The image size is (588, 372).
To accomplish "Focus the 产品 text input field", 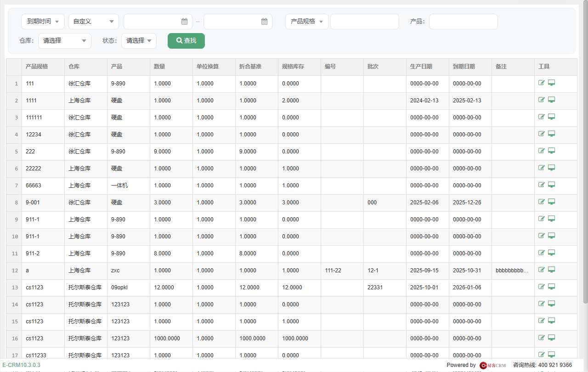I will pyautogui.click(x=464, y=22).
